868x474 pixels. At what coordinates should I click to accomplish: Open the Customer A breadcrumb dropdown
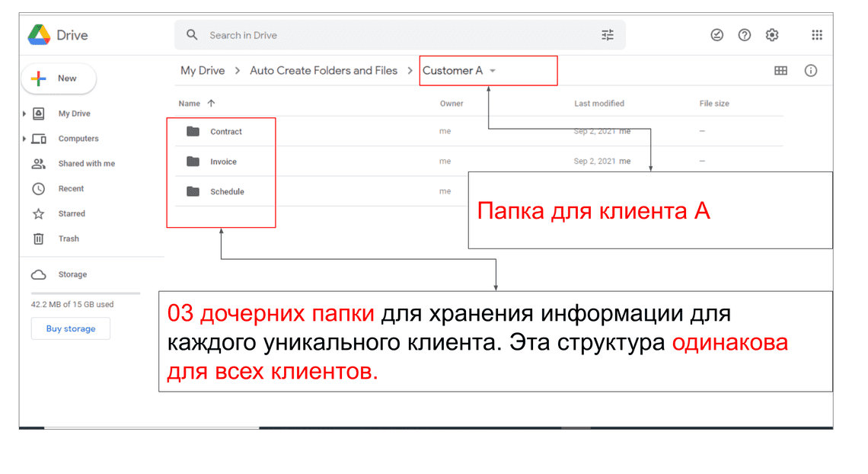tap(493, 71)
